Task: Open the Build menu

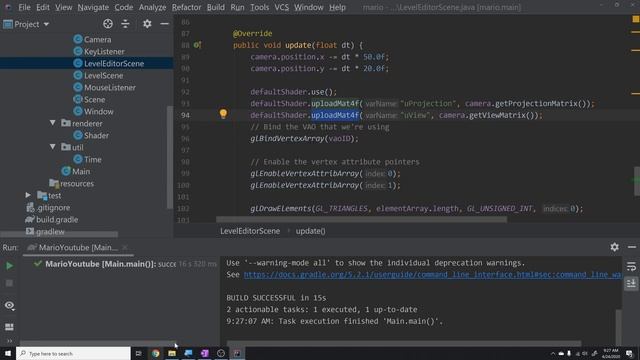Action: 216,7
